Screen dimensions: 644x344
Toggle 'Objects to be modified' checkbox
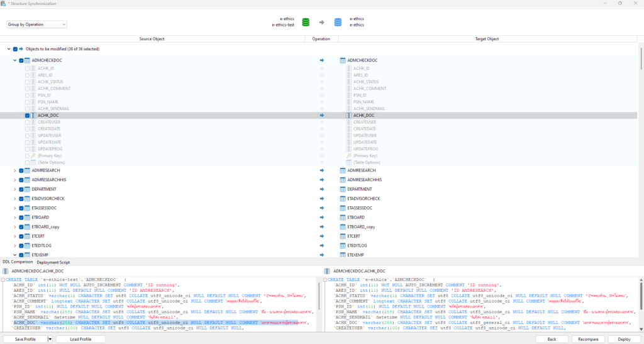tap(15, 48)
